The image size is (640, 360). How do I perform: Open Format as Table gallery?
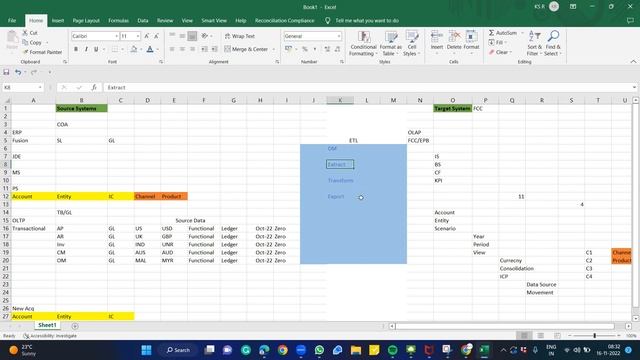tap(391, 43)
